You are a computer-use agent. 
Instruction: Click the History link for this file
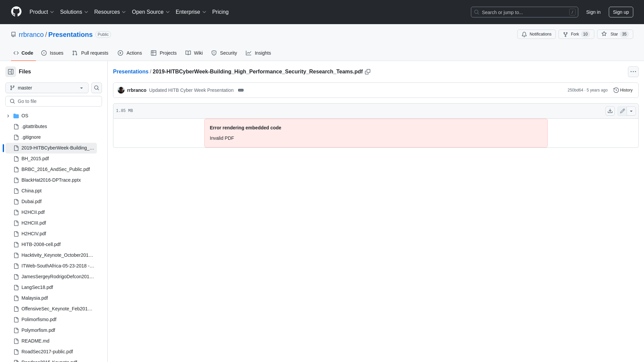[x=623, y=90]
